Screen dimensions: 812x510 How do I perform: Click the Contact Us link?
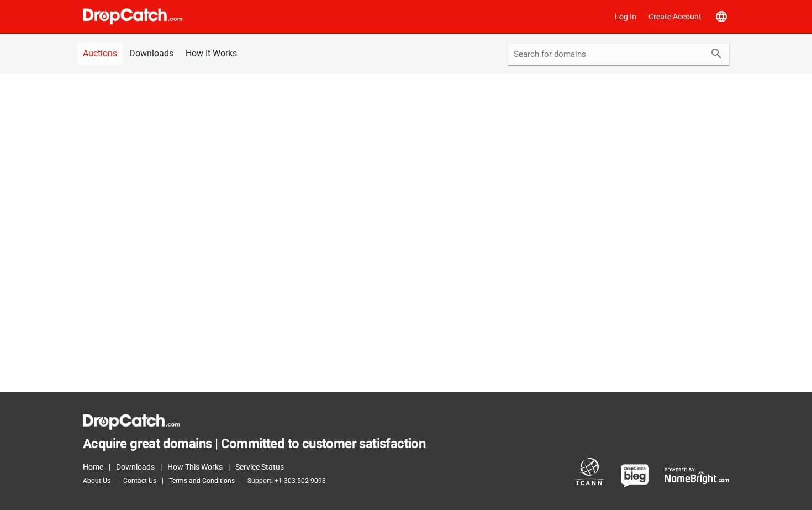click(140, 481)
